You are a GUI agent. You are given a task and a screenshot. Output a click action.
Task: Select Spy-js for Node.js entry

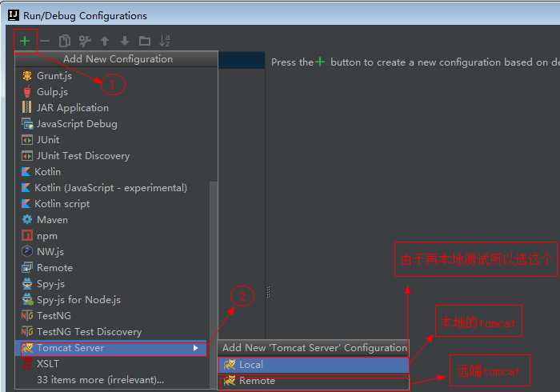click(x=112, y=299)
